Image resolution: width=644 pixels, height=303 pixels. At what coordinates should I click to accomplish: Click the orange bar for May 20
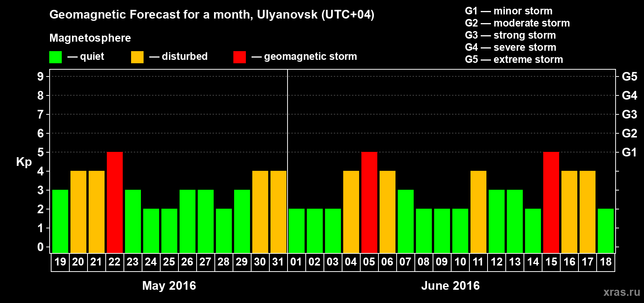(78, 212)
